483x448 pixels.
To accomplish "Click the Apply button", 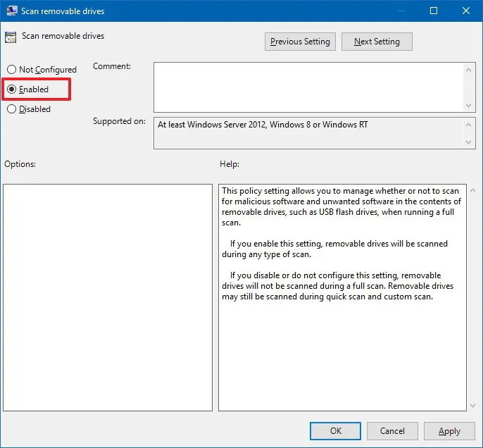I will click(449, 431).
